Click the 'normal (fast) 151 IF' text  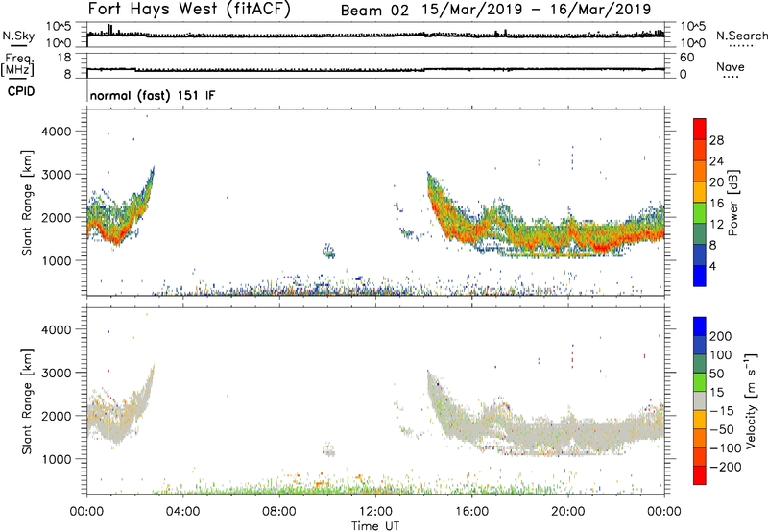153,95
